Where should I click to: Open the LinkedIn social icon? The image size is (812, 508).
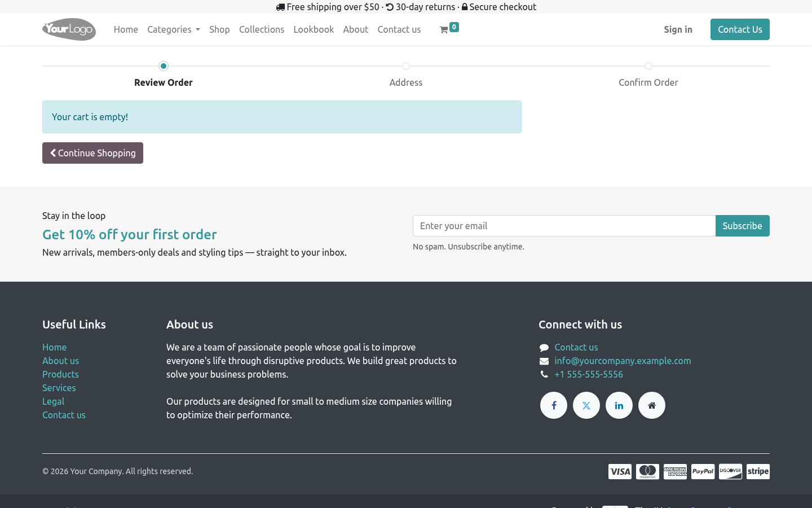click(619, 405)
